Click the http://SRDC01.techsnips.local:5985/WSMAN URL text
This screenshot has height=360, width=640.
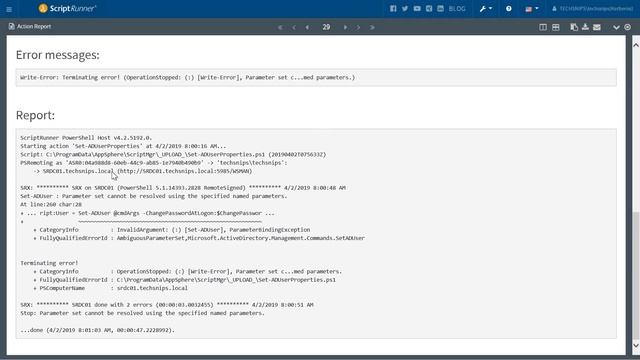click(185, 171)
